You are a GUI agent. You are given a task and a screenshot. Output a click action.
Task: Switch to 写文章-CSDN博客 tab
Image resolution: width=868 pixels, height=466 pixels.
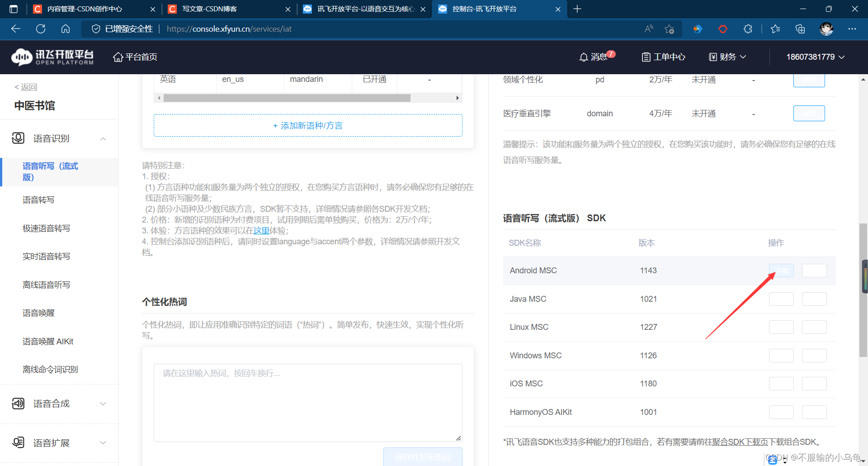coord(229,9)
